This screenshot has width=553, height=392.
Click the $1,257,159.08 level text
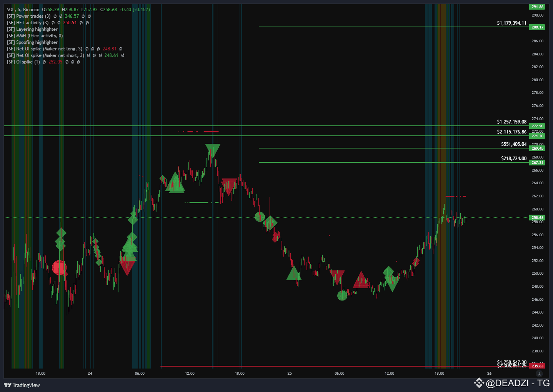511,122
